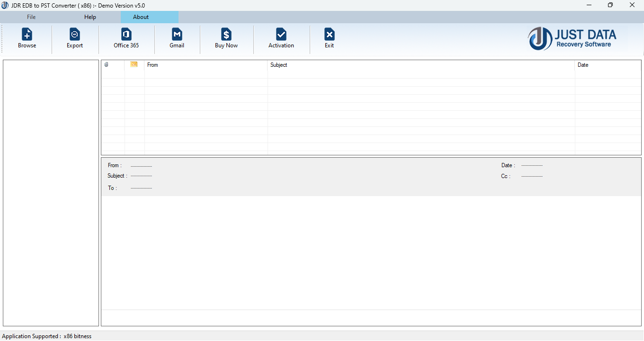644x341 pixels.
Task: Select the envelope icon column header
Action: (x=134, y=64)
